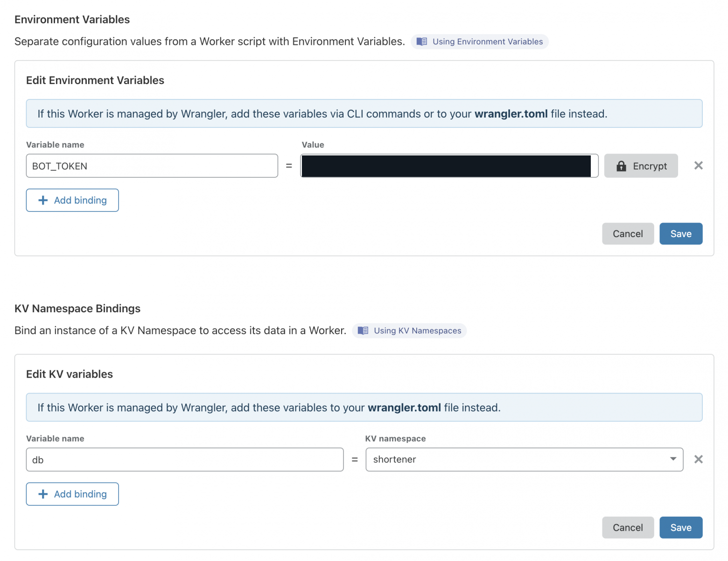Add binding under Environment Variables

[72, 200]
